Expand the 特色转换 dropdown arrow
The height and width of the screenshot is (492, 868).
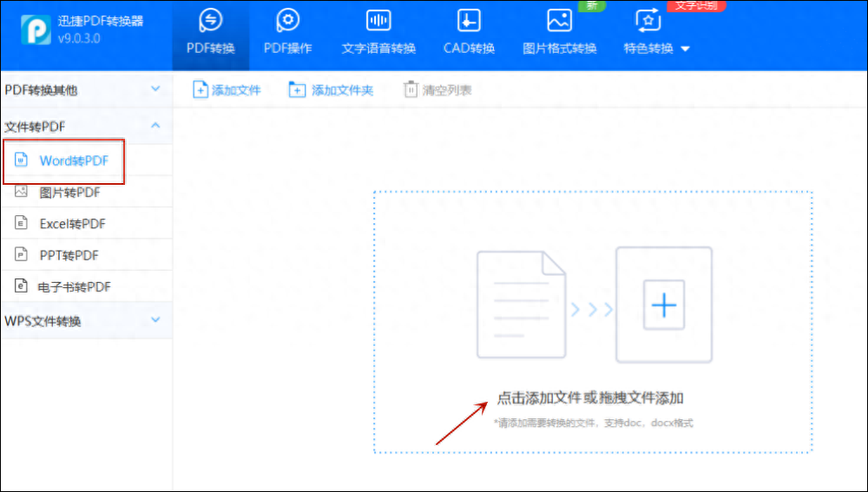tap(686, 49)
